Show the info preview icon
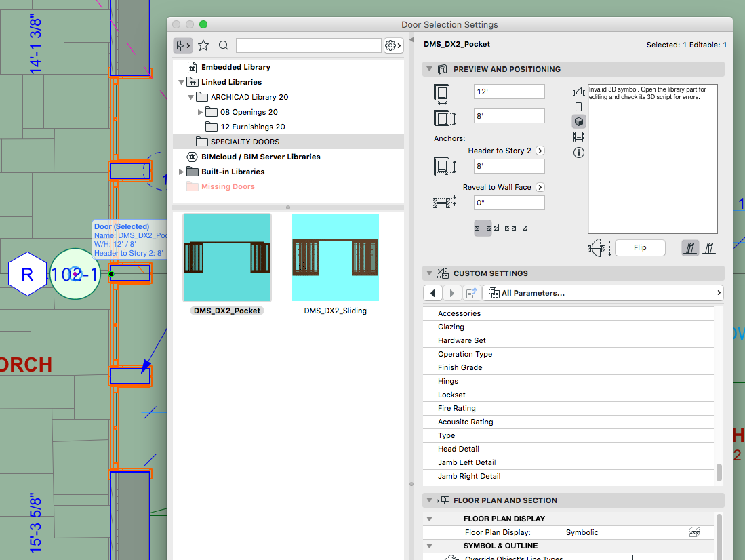This screenshot has width=745, height=560. [578, 153]
